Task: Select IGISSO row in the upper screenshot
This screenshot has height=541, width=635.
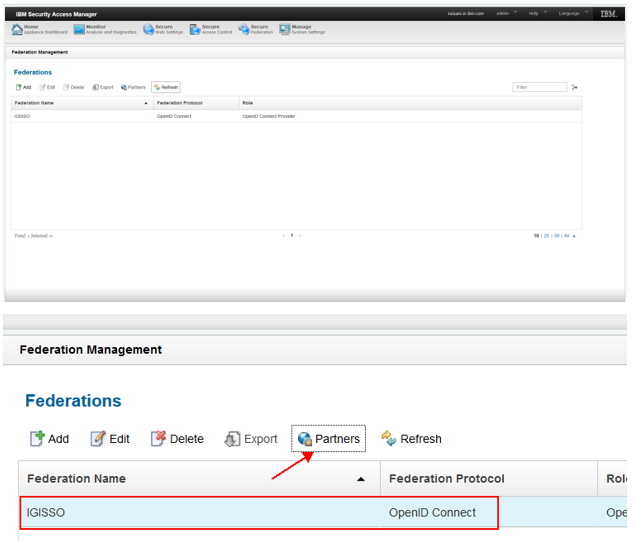Action: pos(296,116)
